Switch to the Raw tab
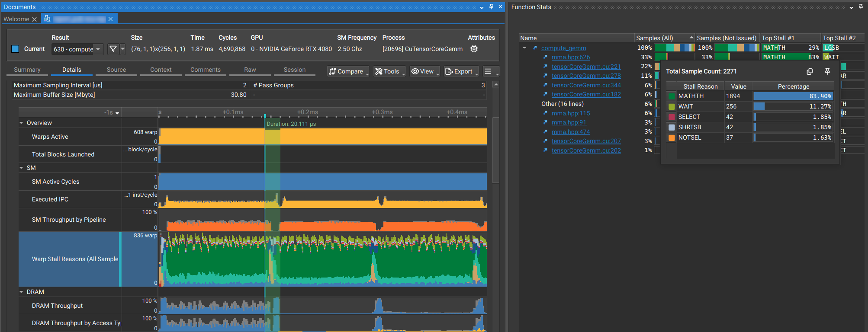 [x=250, y=70]
